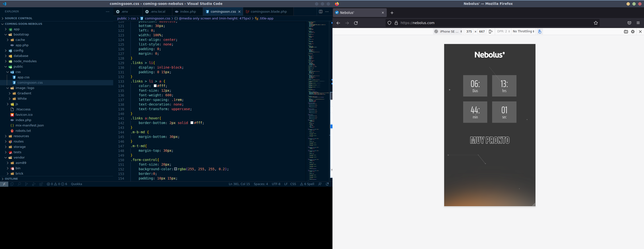Open remote window indicator in status bar
The image size is (644, 249).
pos(4,184)
